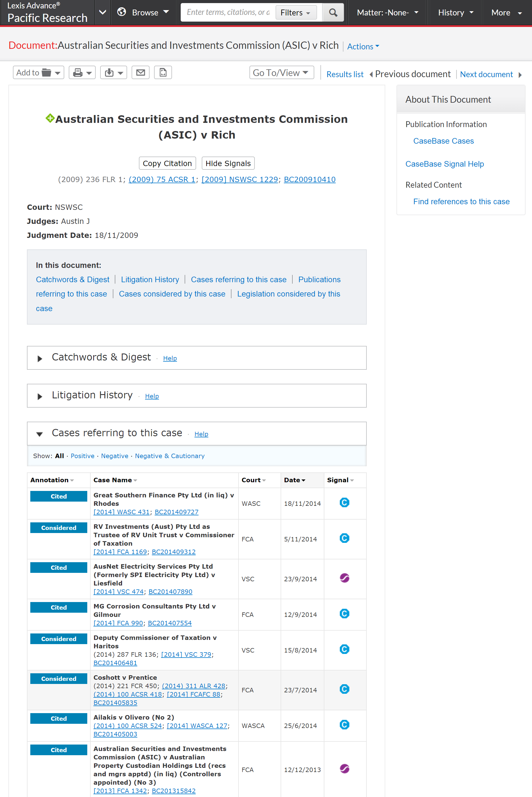
Task: Open the Add to folder dropdown
Action: click(38, 73)
